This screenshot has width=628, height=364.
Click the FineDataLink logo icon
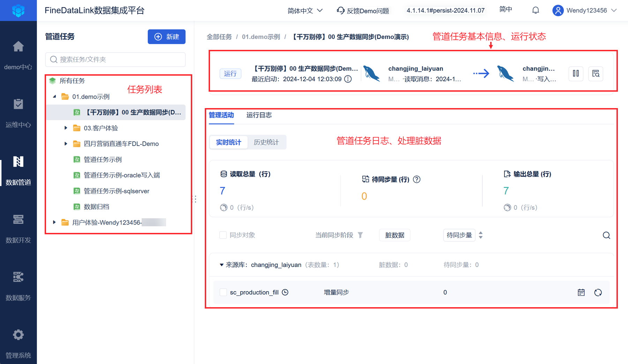coord(18,10)
